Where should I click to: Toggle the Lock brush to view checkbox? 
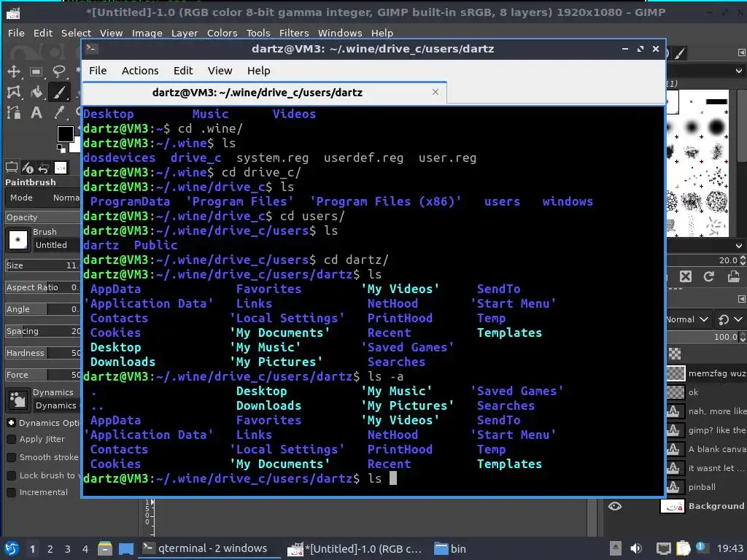(x=12, y=475)
